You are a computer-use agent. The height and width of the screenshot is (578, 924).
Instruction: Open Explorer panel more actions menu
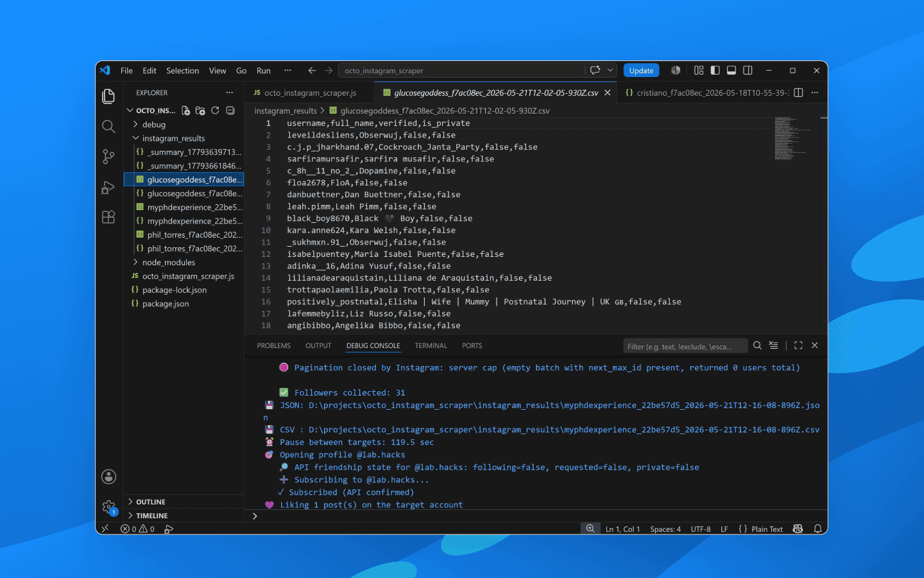click(x=229, y=92)
